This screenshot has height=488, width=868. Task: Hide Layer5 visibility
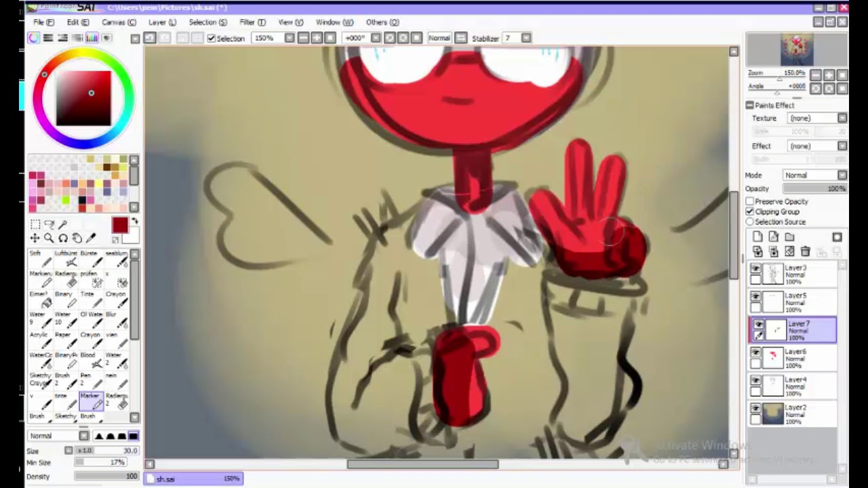click(755, 297)
